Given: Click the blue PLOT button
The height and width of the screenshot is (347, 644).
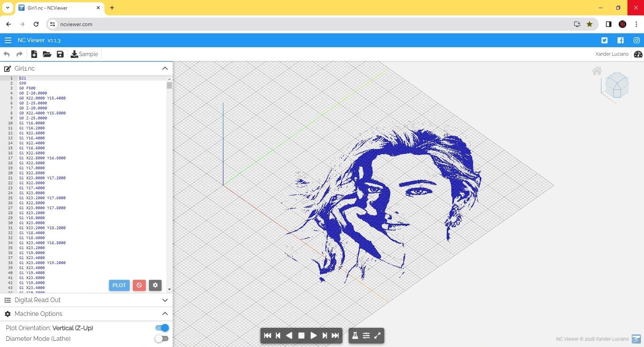Looking at the screenshot, I should point(119,285).
